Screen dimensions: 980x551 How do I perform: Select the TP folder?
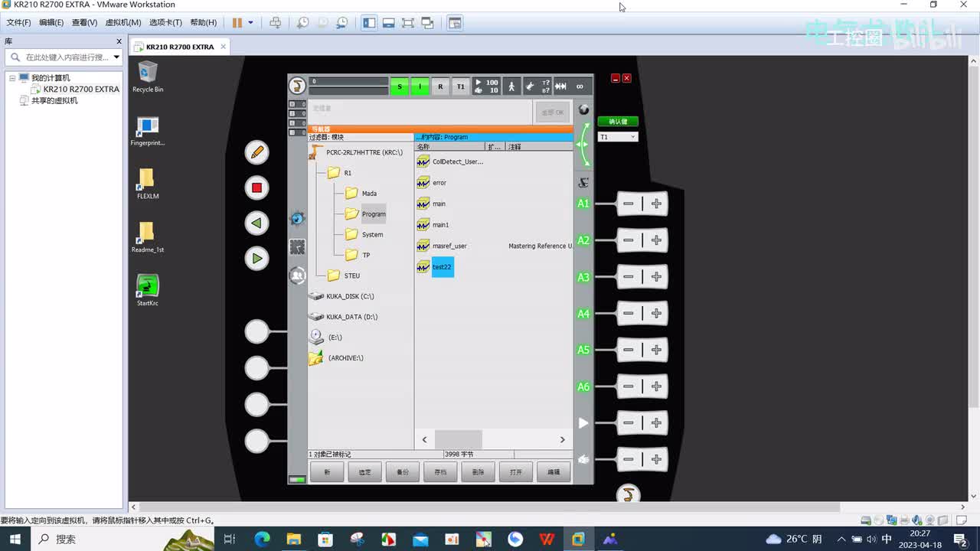point(358,255)
